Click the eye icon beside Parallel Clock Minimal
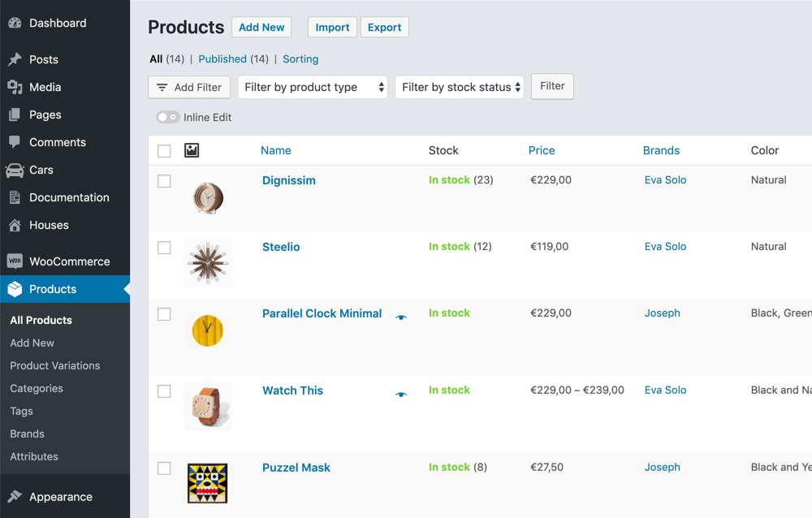812x518 pixels. point(401,317)
